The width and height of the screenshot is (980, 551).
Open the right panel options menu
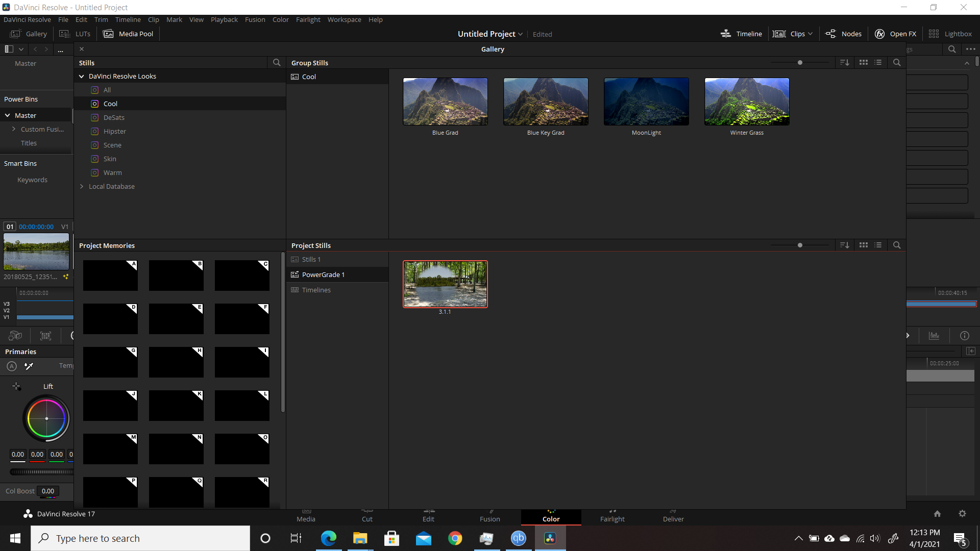click(971, 49)
